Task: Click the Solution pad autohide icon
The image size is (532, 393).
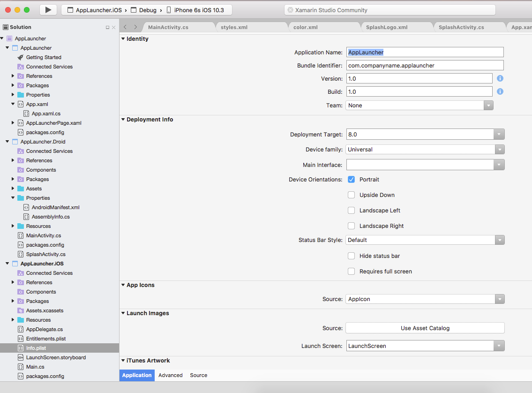Action: click(x=107, y=28)
